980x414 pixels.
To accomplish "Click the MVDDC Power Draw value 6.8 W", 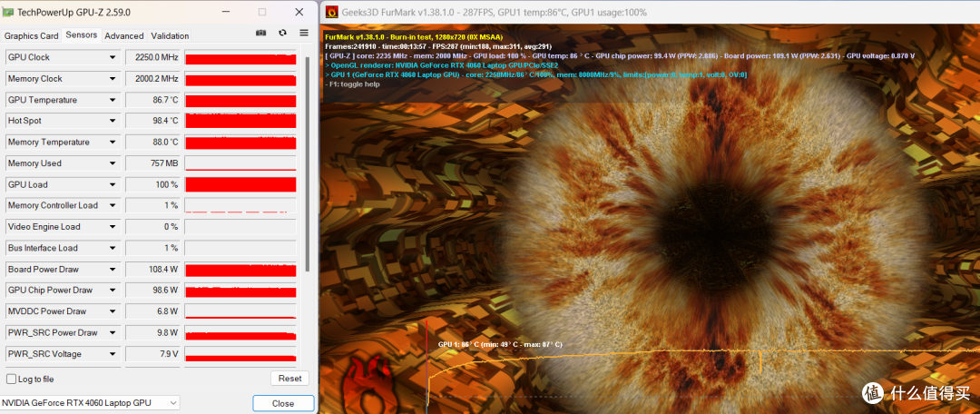I will pos(152,311).
